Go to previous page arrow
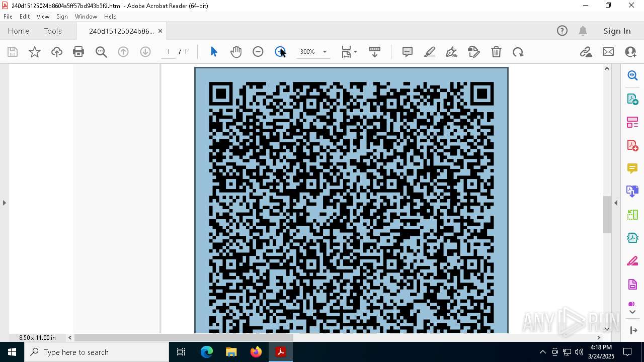644x362 pixels. tap(123, 52)
